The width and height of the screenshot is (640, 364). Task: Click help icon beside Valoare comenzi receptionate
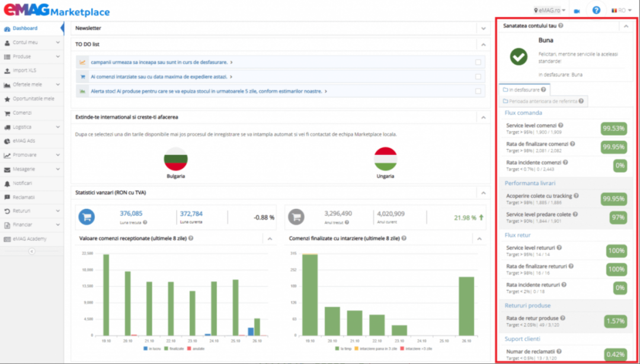[191, 239]
